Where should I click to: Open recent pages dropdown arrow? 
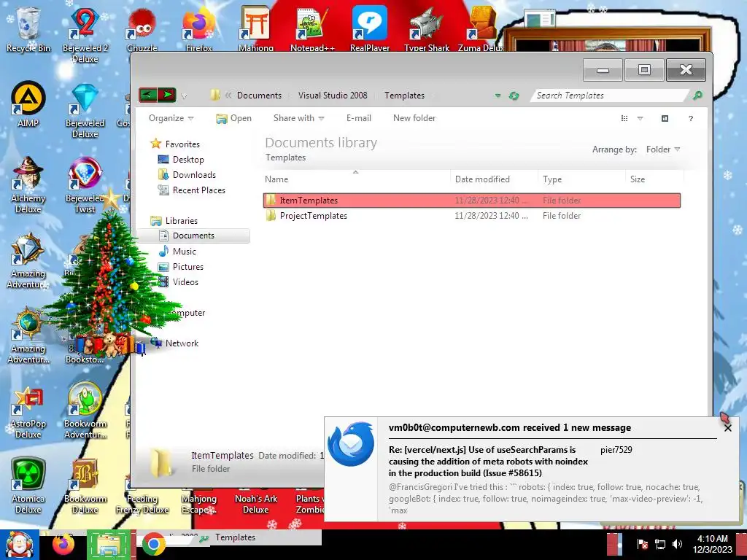point(184,96)
